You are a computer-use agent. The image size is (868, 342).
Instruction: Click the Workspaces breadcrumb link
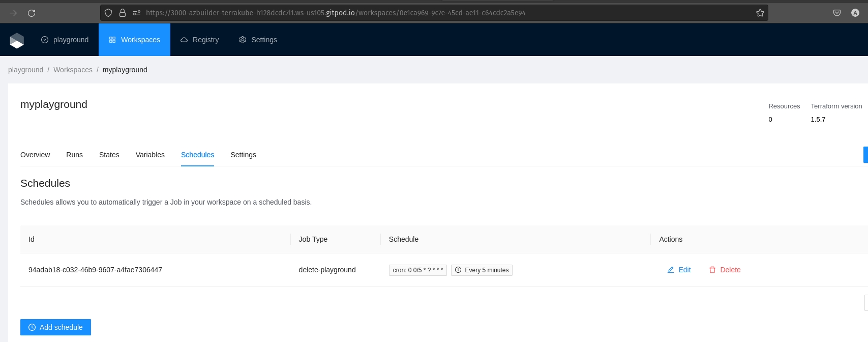pyautogui.click(x=73, y=70)
